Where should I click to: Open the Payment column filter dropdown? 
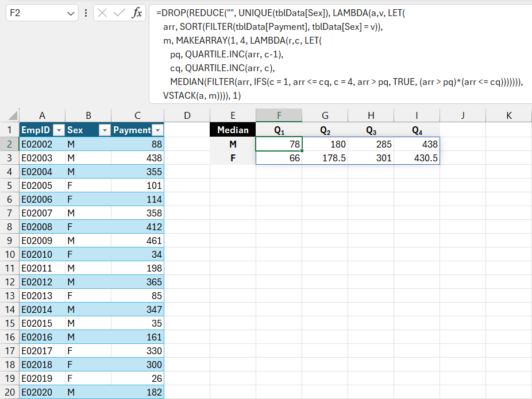[x=156, y=130]
